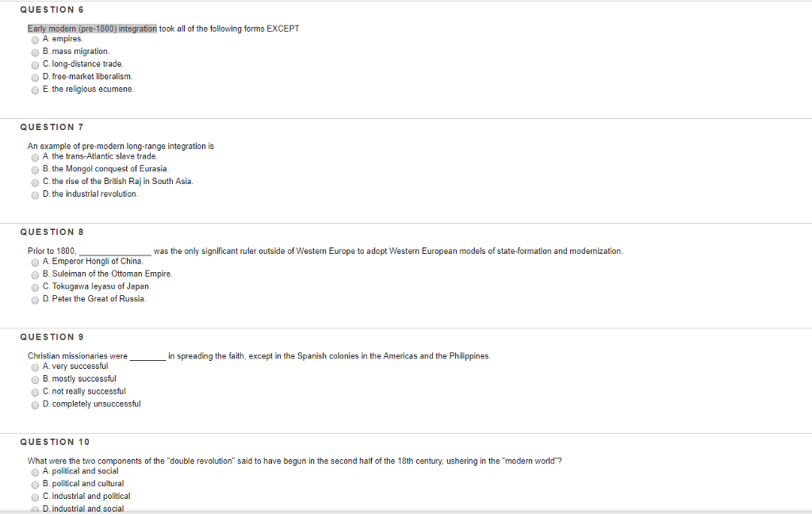Select E. the religious ecumene option

tap(35, 90)
